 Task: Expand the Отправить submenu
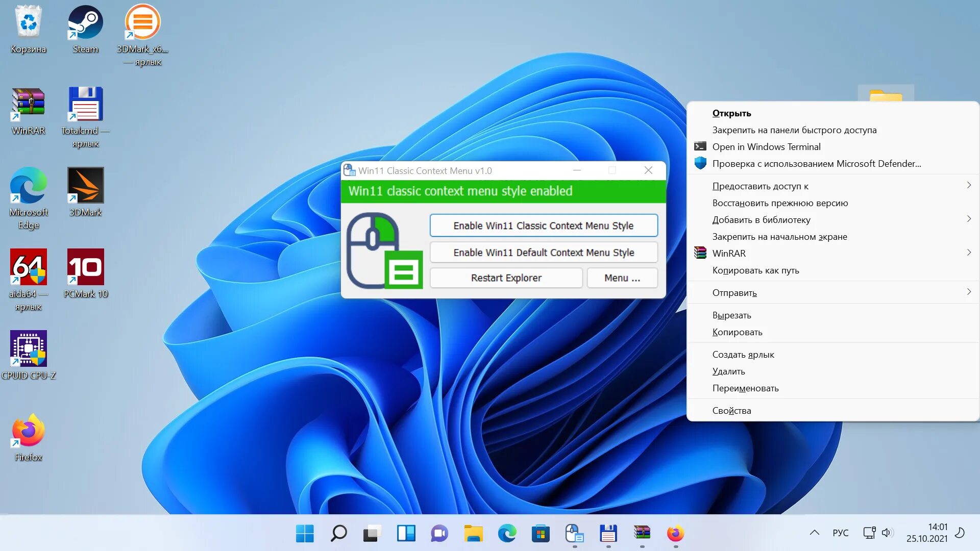coord(968,292)
